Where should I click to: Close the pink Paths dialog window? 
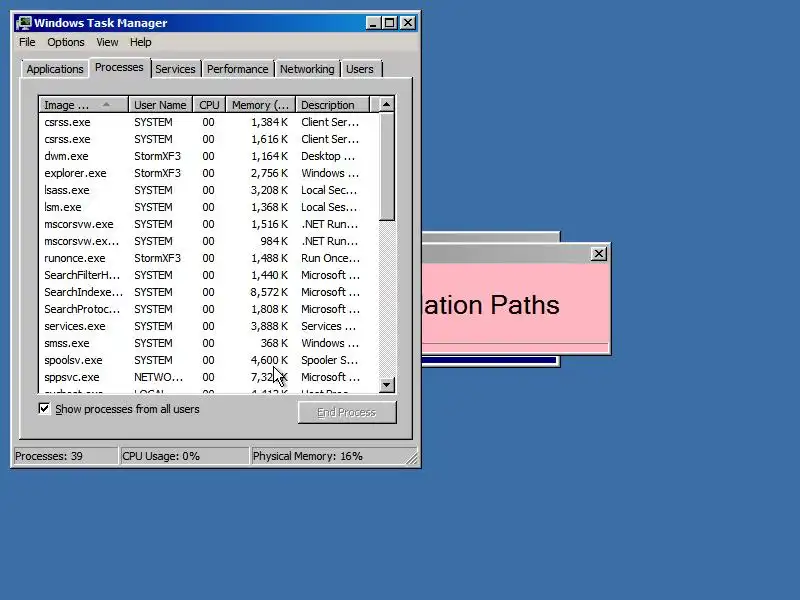(x=598, y=254)
